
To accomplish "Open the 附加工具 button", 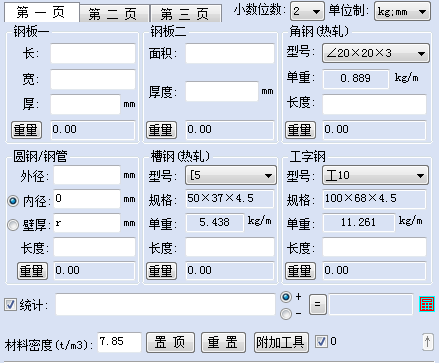I will (x=281, y=342).
